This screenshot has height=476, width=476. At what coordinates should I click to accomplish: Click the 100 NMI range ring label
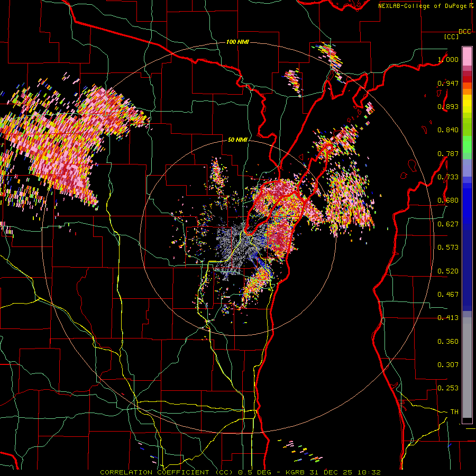pos(237,42)
